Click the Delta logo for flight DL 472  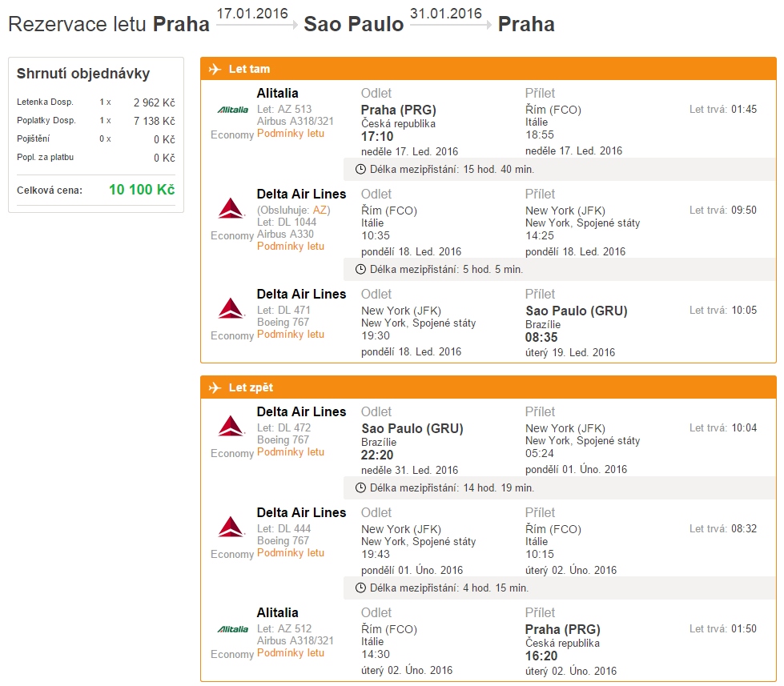click(x=231, y=426)
